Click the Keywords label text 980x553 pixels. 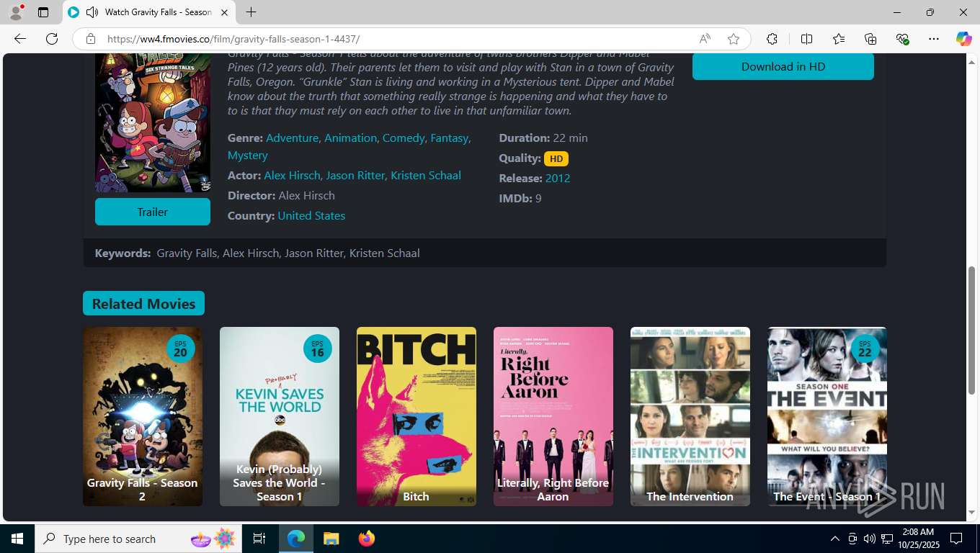coord(122,253)
